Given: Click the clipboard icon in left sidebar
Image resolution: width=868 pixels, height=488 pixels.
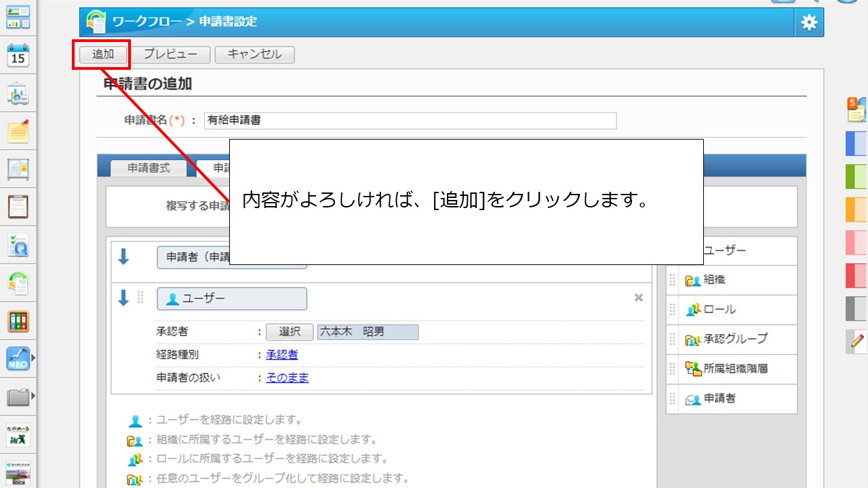Looking at the screenshot, I should point(18,206).
